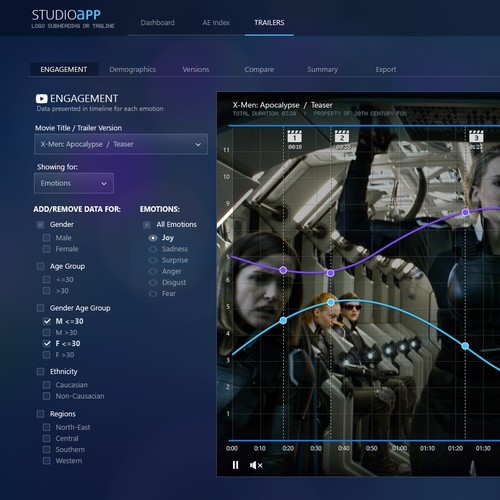Uncheck the F <=30 checkbox
This screenshot has height=500, width=500.
47,344
